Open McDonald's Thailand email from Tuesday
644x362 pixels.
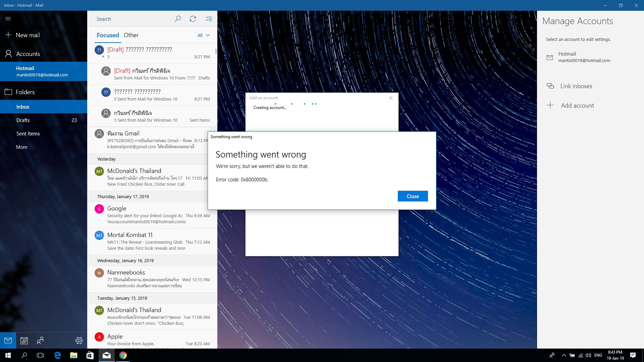[x=152, y=317]
